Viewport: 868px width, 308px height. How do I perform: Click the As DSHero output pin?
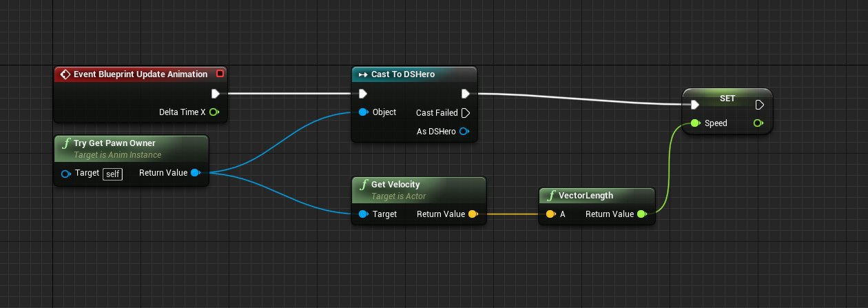(x=464, y=131)
